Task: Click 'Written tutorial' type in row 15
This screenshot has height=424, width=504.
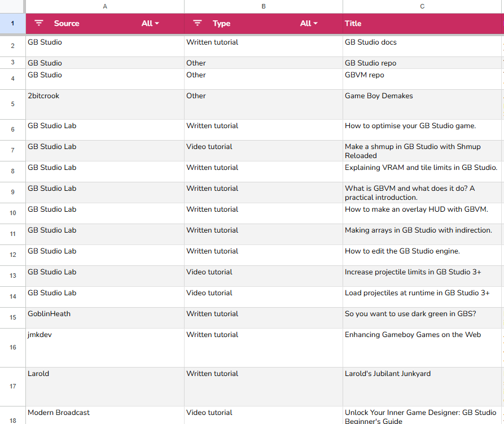Action: pos(263,318)
